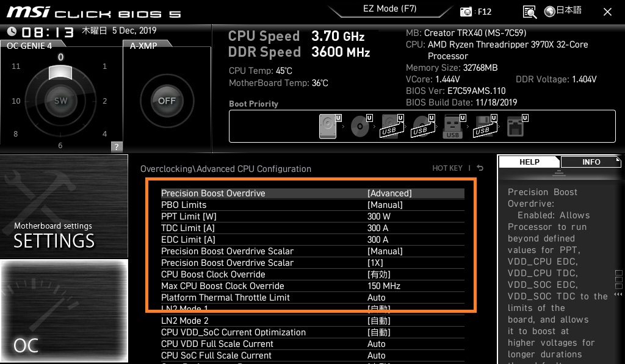The image size is (625, 364).
Task: Click the Overclocking\Advanced CPU Configuration breadcrumb
Action: [226, 169]
